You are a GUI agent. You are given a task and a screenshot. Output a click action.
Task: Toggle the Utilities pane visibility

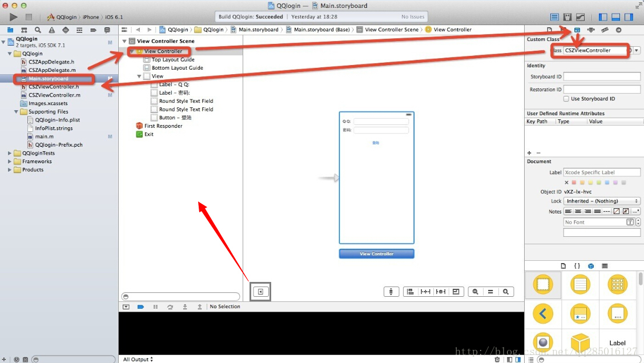pyautogui.click(x=629, y=17)
